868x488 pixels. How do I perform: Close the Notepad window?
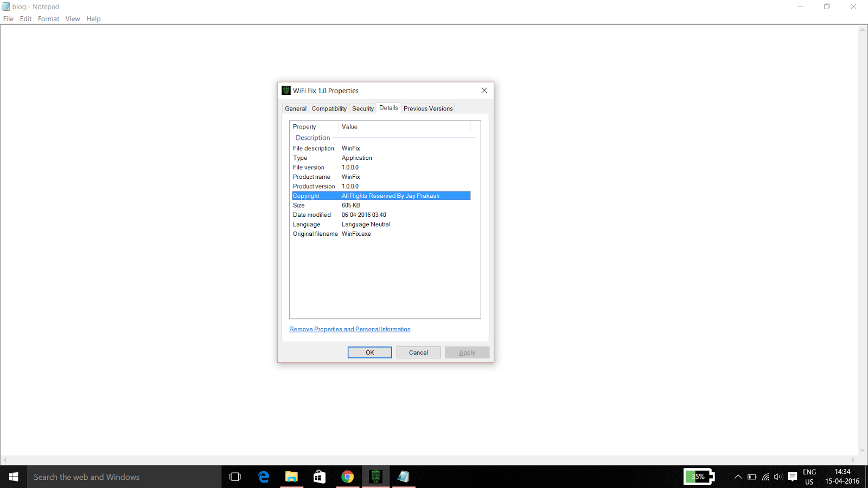click(x=853, y=7)
